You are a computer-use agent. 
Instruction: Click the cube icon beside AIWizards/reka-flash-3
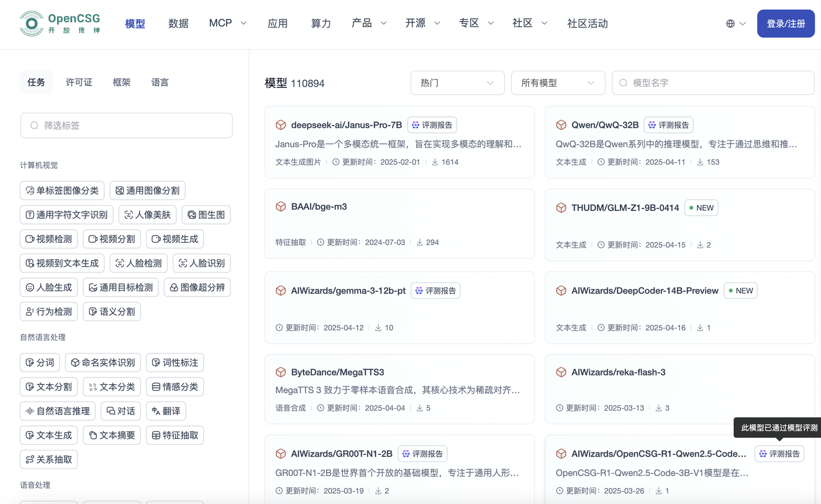(x=561, y=372)
